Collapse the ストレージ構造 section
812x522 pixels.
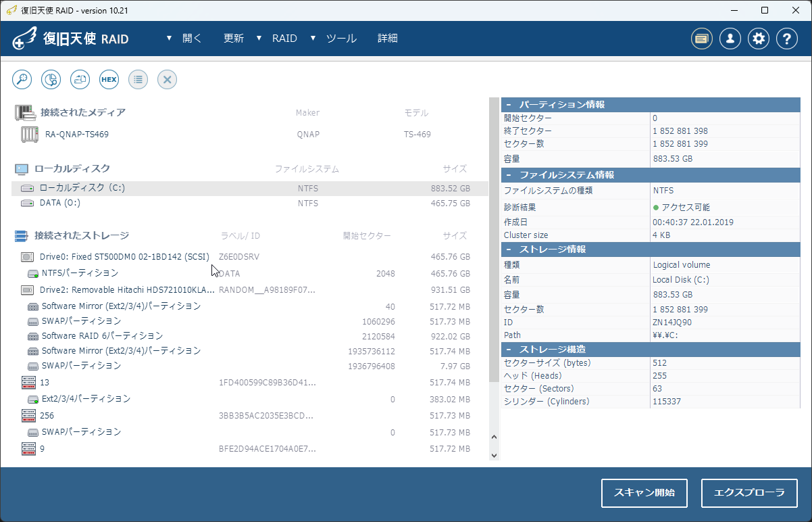tap(509, 350)
